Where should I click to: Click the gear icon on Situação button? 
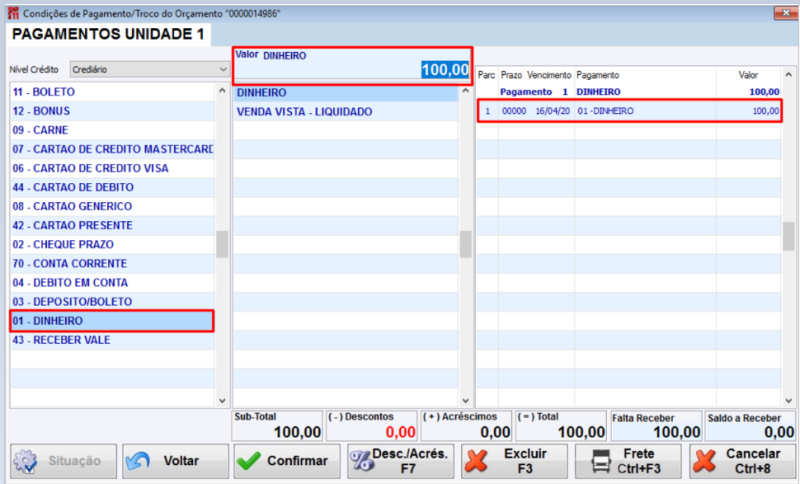coord(26,461)
